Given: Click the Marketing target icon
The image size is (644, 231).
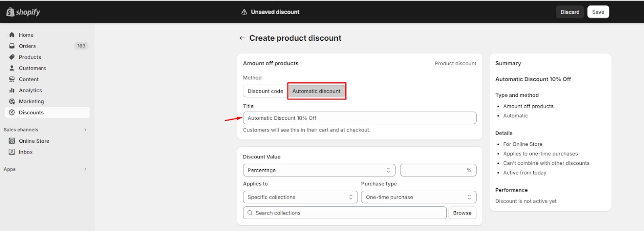Looking at the screenshot, I should point(12,101).
